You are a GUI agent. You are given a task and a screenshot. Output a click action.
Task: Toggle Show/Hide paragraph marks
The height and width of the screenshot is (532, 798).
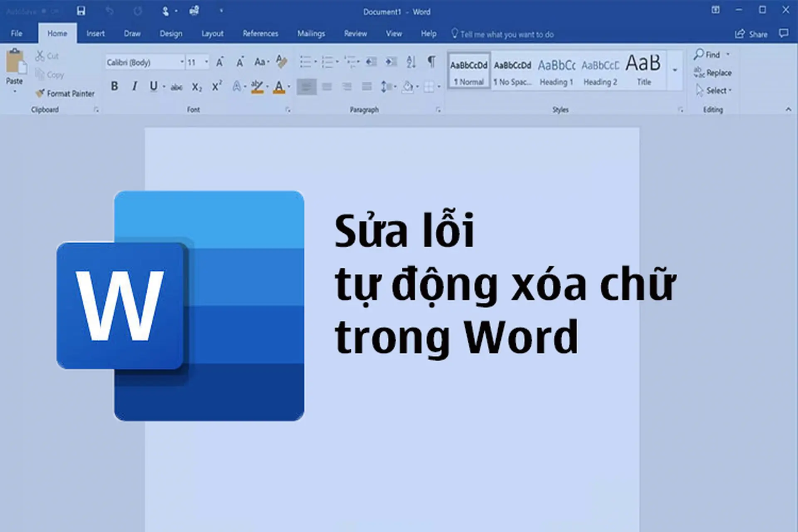430,61
